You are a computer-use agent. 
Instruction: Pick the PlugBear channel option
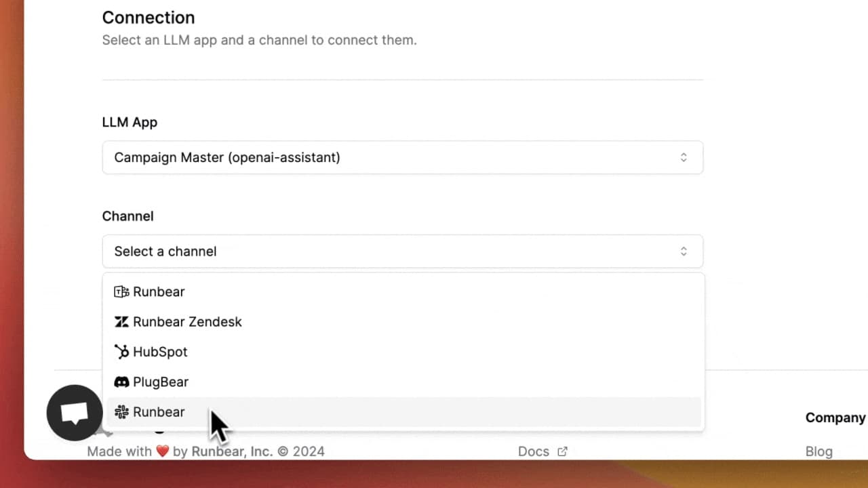click(x=161, y=382)
